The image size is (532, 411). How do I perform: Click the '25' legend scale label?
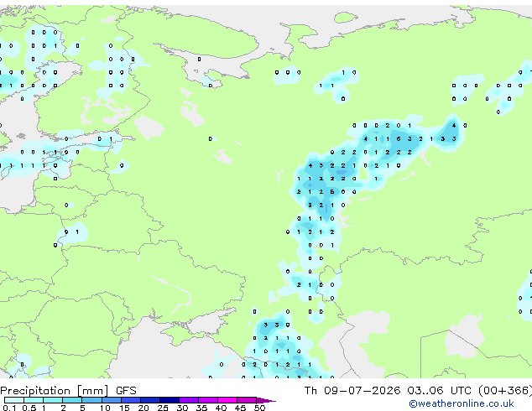[x=163, y=408]
